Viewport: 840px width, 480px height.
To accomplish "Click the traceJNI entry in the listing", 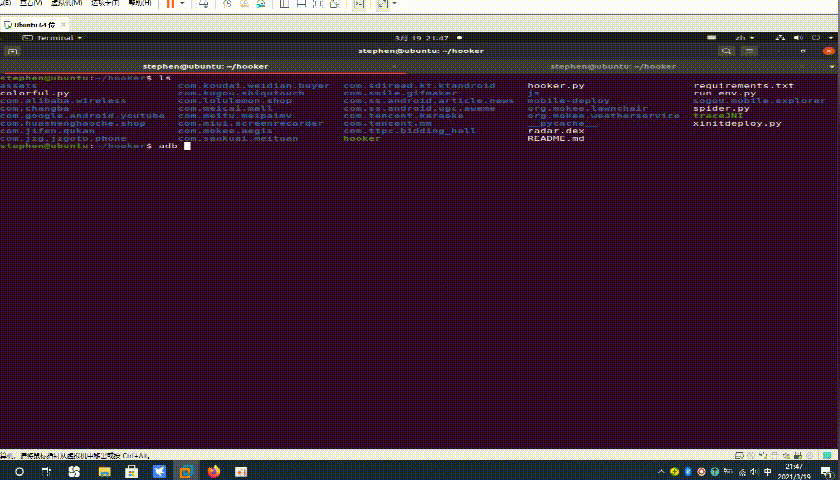I will click(718, 116).
